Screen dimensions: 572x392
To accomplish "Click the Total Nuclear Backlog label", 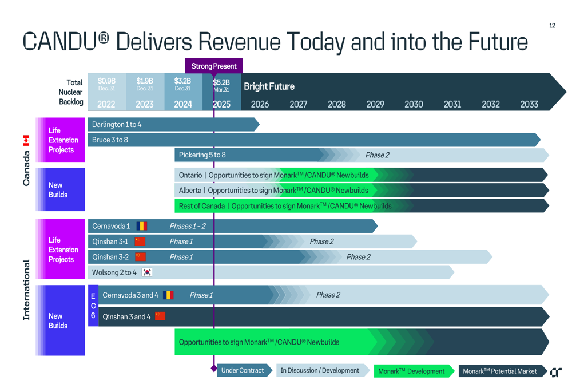I will coord(71,92).
